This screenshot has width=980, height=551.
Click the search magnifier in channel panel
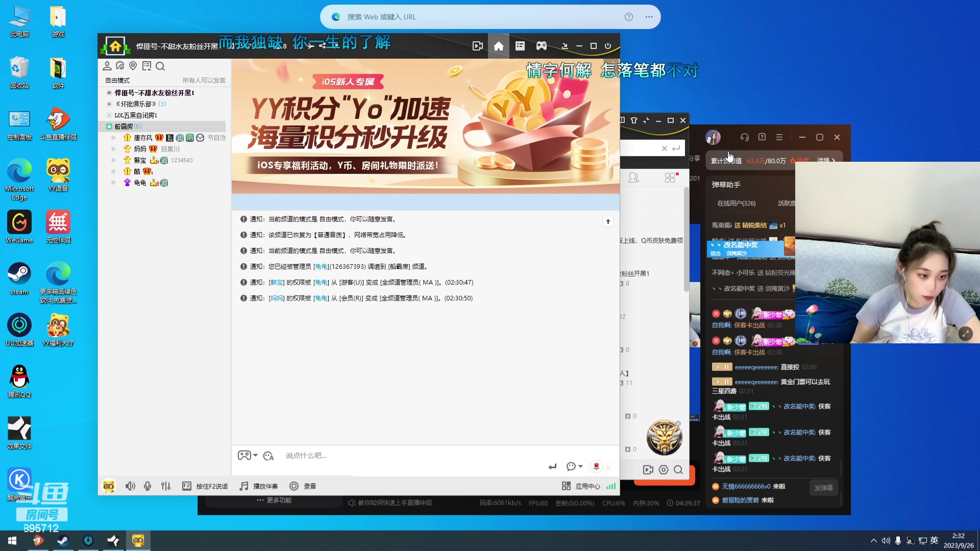tap(161, 66)
